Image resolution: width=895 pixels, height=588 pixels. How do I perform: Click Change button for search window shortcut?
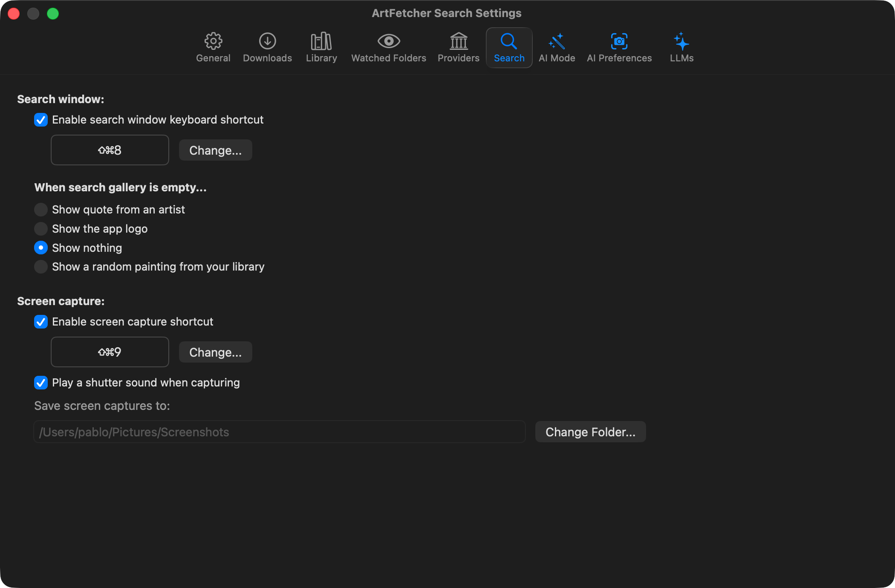point(215,150)
